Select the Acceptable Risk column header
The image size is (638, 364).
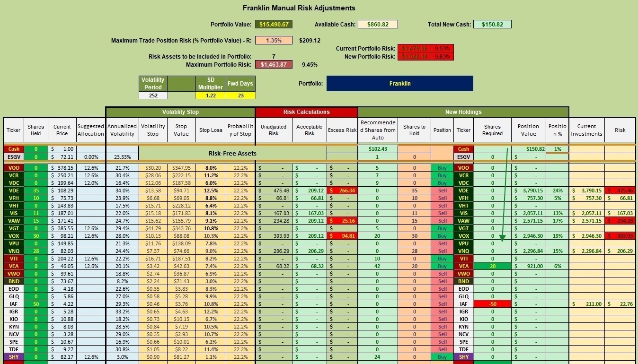309,130
